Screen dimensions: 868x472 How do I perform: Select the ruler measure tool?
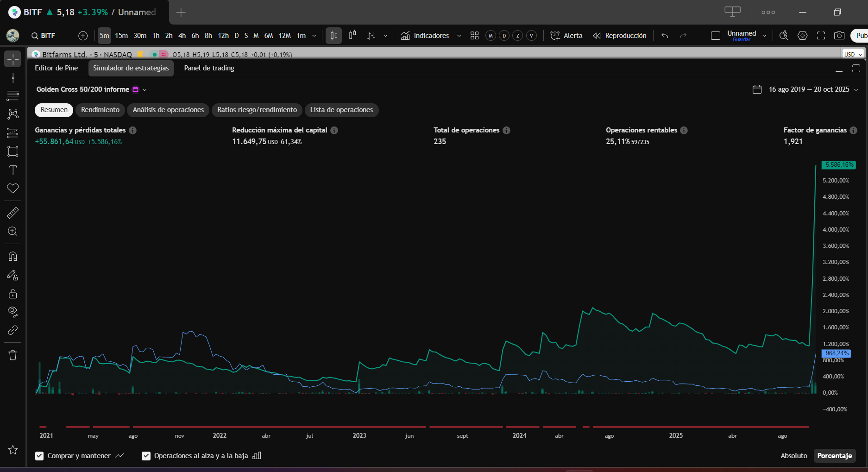(13, 213)
